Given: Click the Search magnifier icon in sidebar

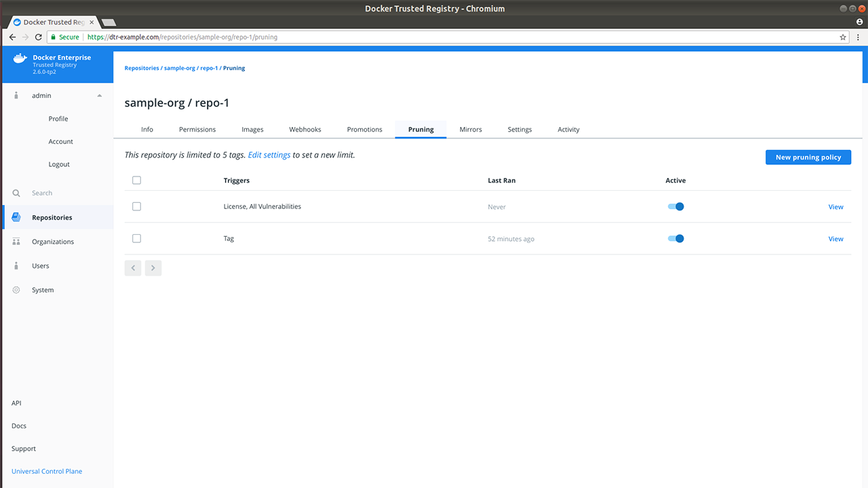Looking at the screenshot, I should (16, 193).
